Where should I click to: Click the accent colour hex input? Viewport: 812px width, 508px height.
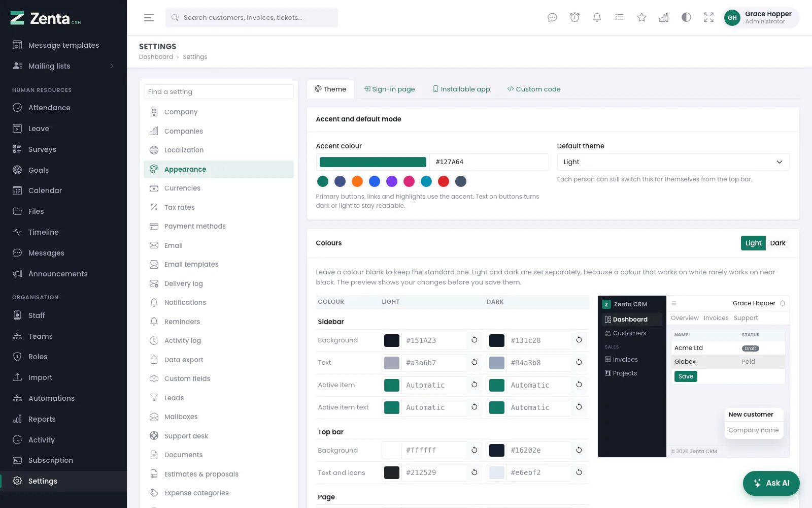[x=489, y=162]
